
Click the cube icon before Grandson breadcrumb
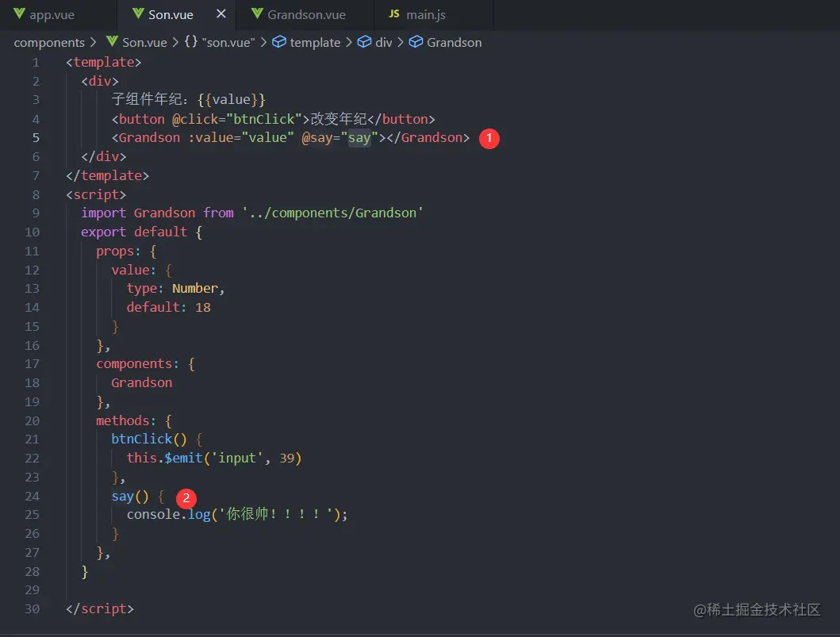coord(416,42)
